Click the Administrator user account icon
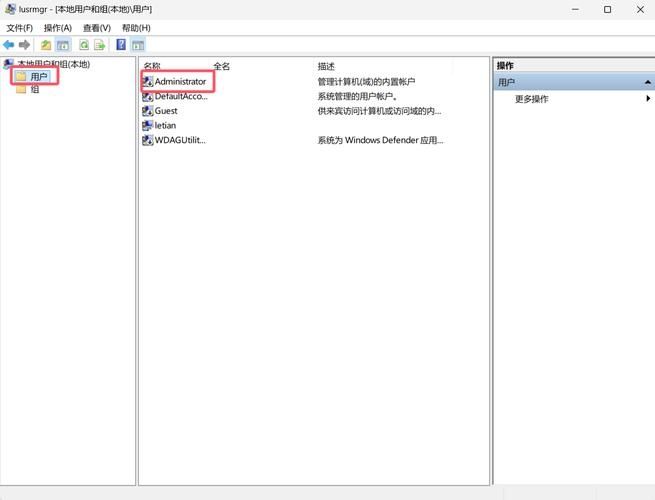Viewport: 655px width, 500px height. pos(147,81)
